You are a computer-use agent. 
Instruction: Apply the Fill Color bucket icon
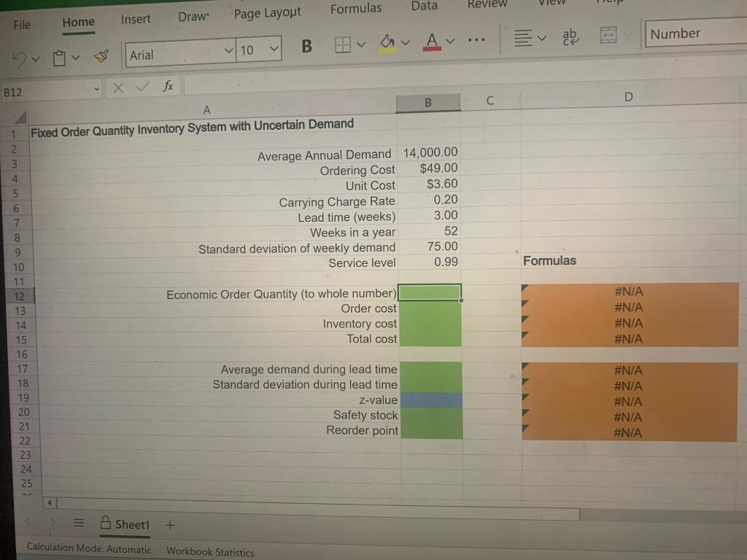388,43
